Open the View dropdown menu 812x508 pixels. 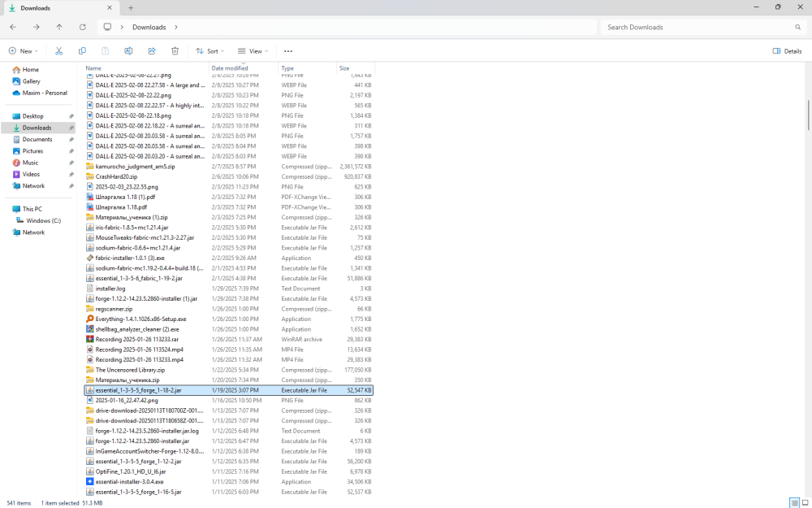click(x=253, y=50)
